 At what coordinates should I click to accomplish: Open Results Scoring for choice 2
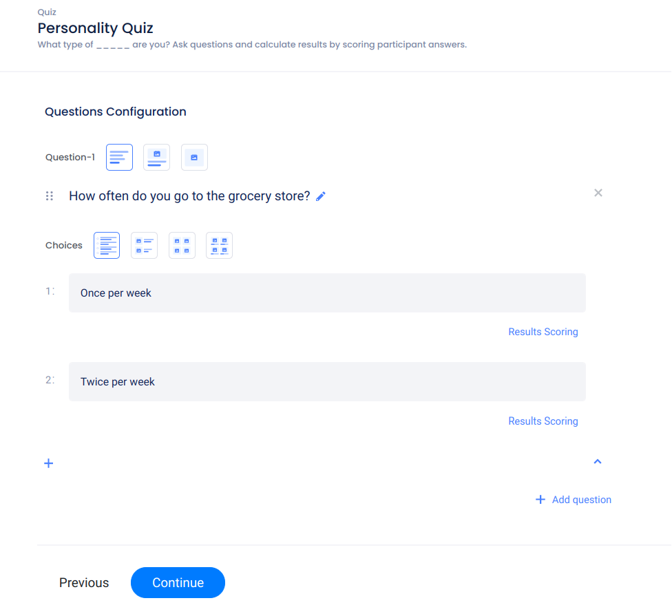pos(543,421)
